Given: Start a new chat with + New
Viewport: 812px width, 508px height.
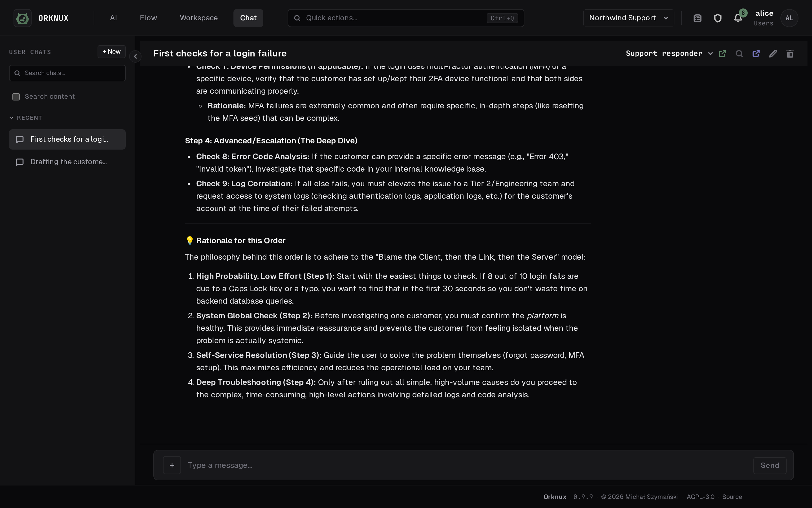Looking at the screenshot, I should (x=112, y=52).
